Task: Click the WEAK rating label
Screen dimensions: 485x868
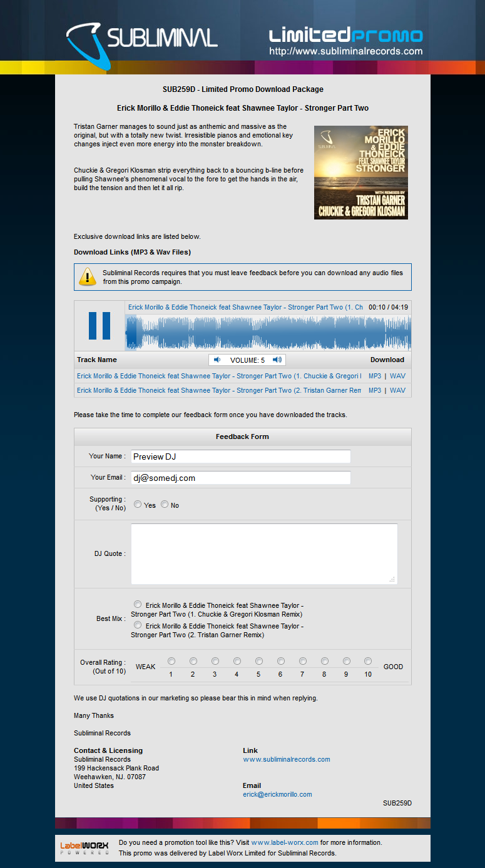Action: coord(145,667)
